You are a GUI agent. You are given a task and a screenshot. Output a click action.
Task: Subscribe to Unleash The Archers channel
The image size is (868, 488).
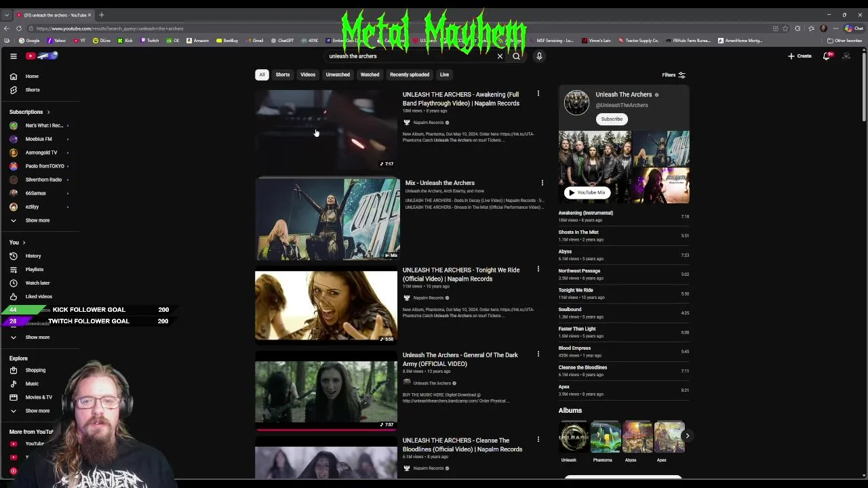point(612,119)
